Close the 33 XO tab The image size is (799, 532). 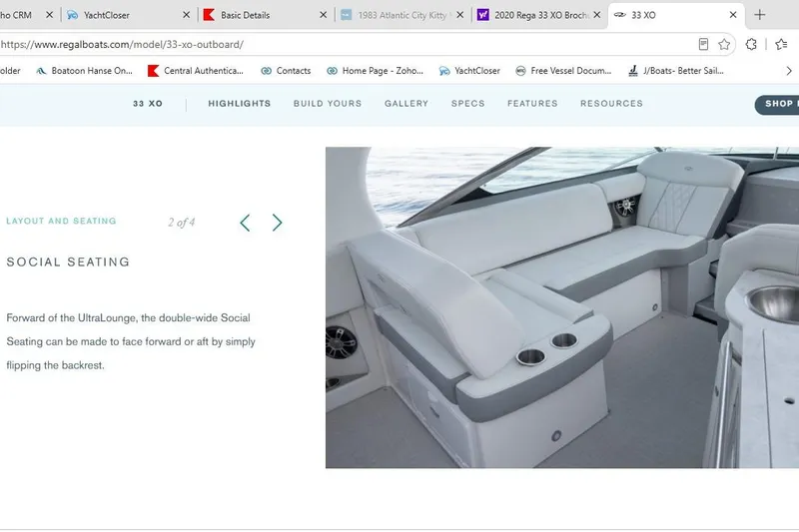coord(733,15)
